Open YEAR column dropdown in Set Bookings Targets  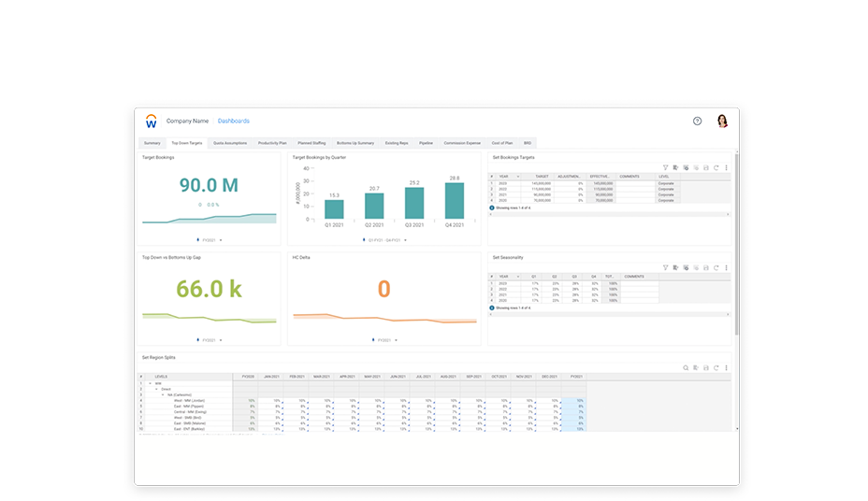coord(517,177)
